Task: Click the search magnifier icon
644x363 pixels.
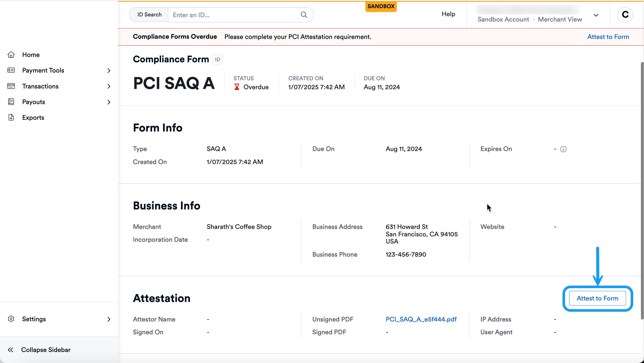Action: click(x=304, y=15)
